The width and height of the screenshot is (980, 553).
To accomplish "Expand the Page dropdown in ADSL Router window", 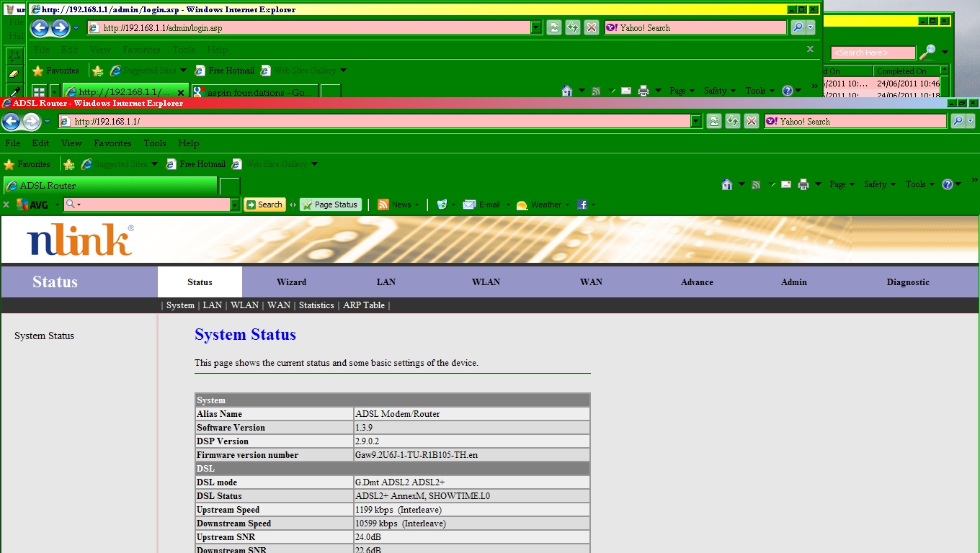I will click(842, 185).
